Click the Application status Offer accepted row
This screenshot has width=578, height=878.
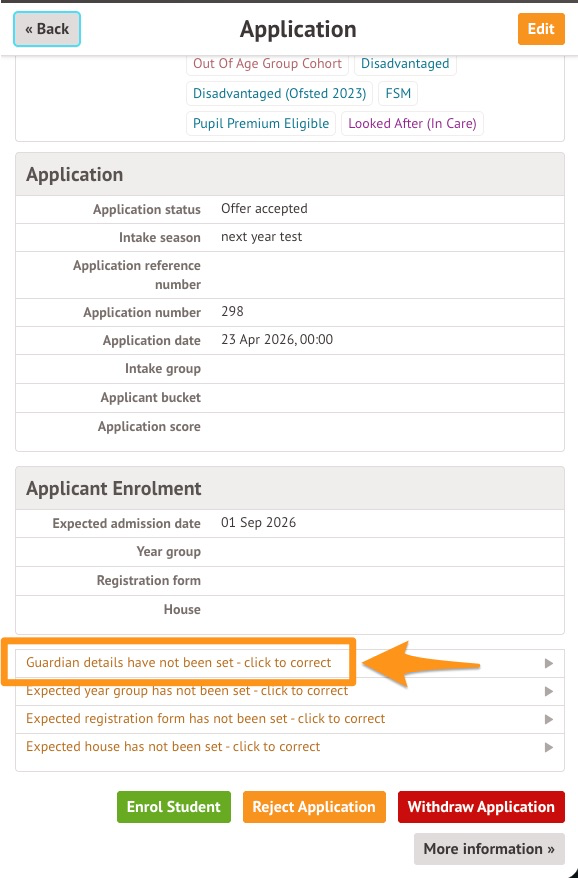click(x=290, y=209)
